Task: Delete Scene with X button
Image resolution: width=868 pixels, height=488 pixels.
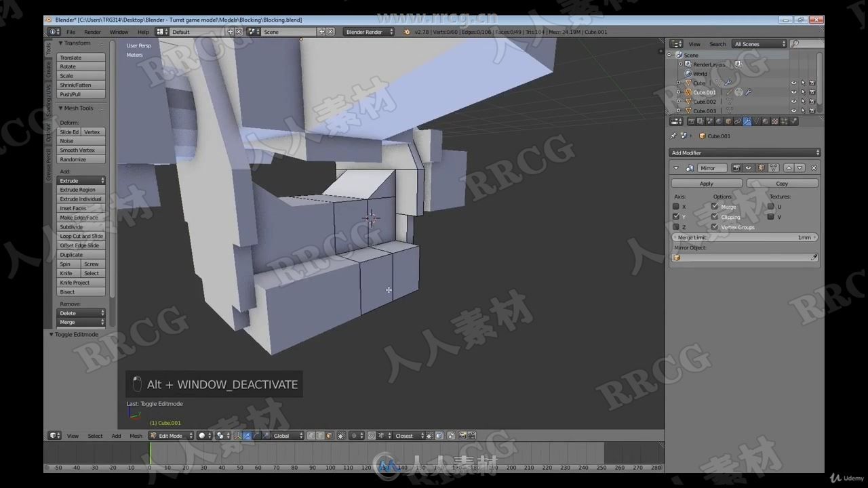Action: click(330, 32)
